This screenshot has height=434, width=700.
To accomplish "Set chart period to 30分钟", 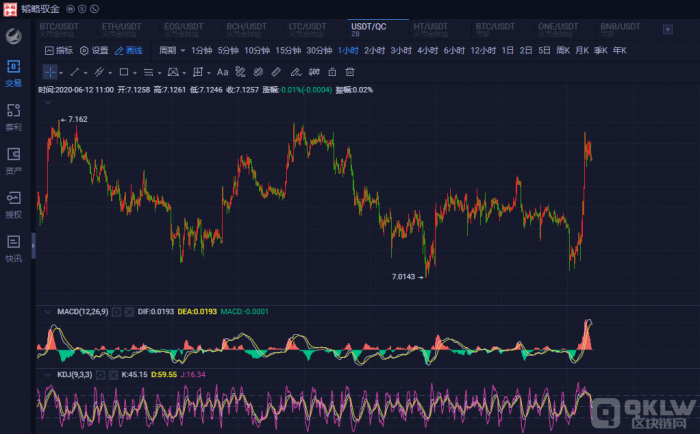I will click(x=319, y=50).
